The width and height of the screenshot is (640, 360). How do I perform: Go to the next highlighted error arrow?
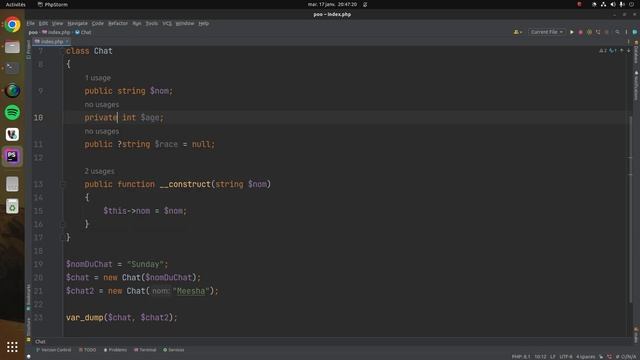(629, 51)
